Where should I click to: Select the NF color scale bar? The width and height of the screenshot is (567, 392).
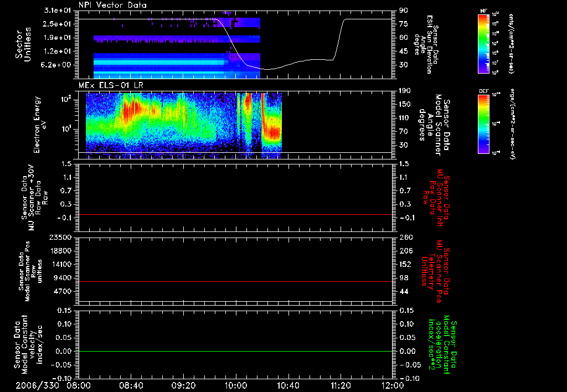484,43
